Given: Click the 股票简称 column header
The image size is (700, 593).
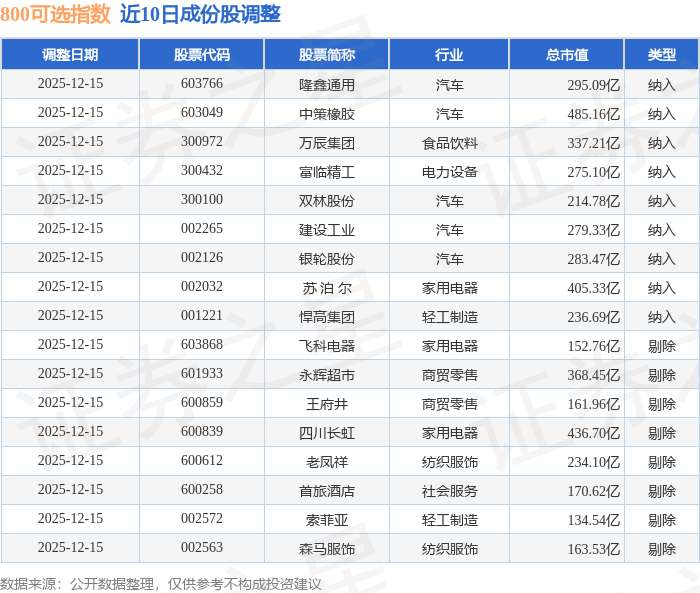Looking at the screenshot, I should (x=327, y=54).
